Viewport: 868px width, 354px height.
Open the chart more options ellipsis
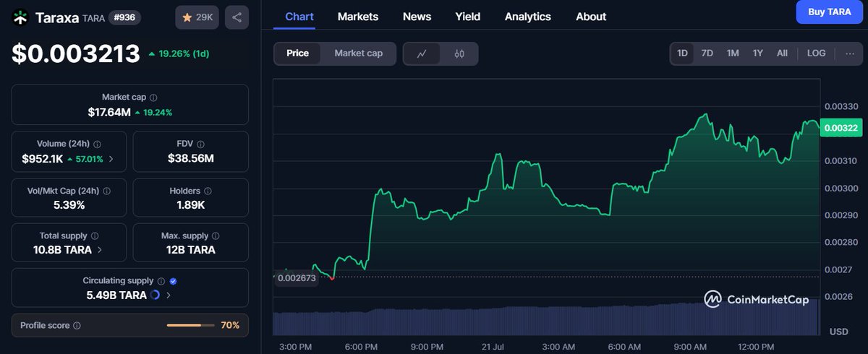pyautogui.click(x=850, y=53)
